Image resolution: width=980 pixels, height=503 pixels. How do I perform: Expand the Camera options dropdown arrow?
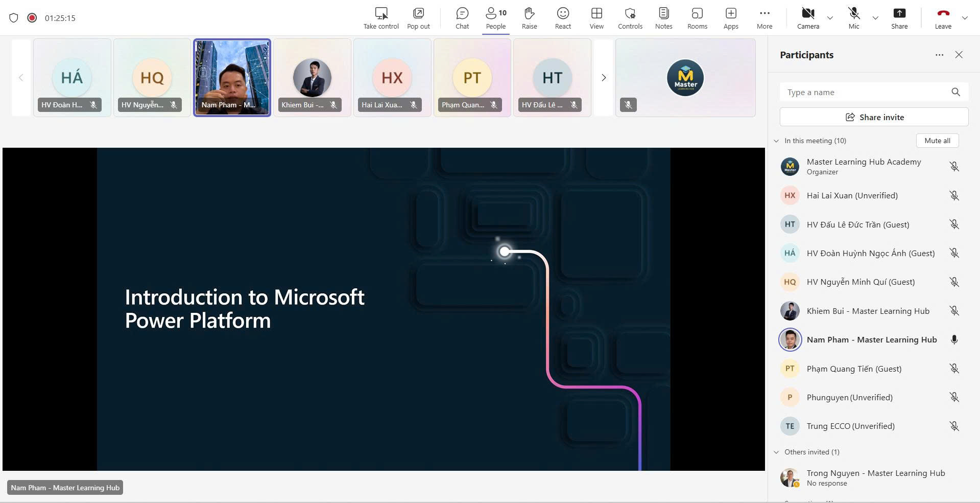point(830,18)
